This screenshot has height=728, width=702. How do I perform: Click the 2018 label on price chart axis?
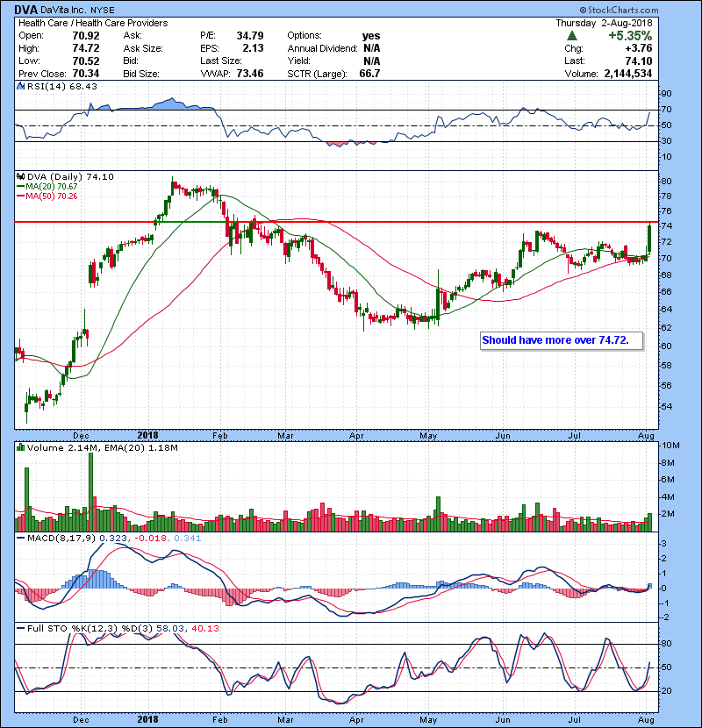(x=147, y=436)
